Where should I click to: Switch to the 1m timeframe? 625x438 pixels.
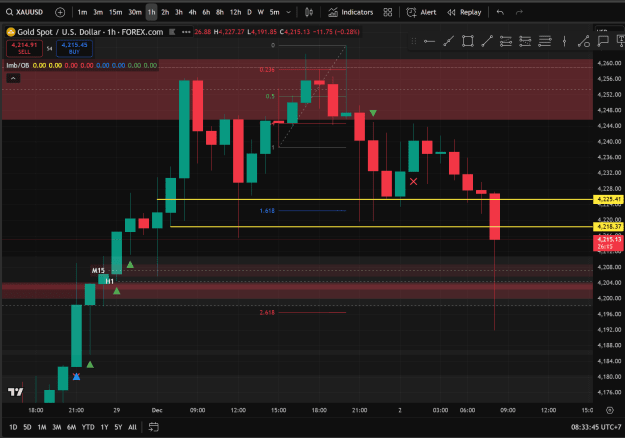point(82,12)
